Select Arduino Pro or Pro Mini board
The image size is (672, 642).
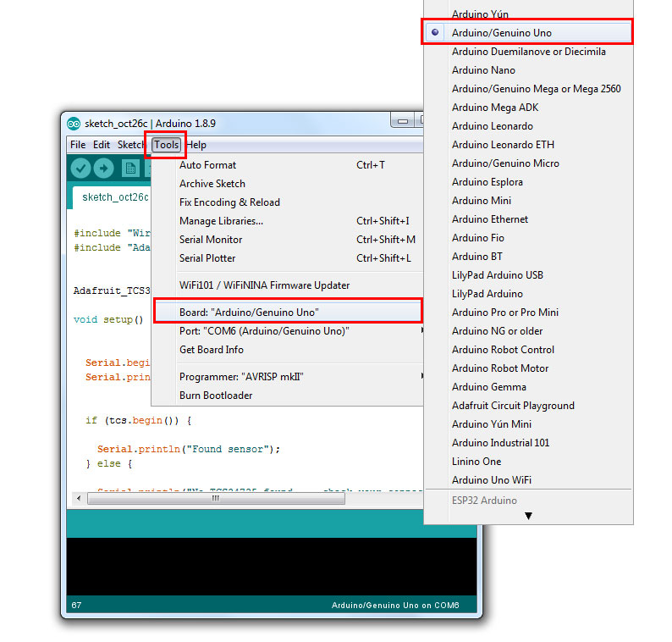point(528,313)
